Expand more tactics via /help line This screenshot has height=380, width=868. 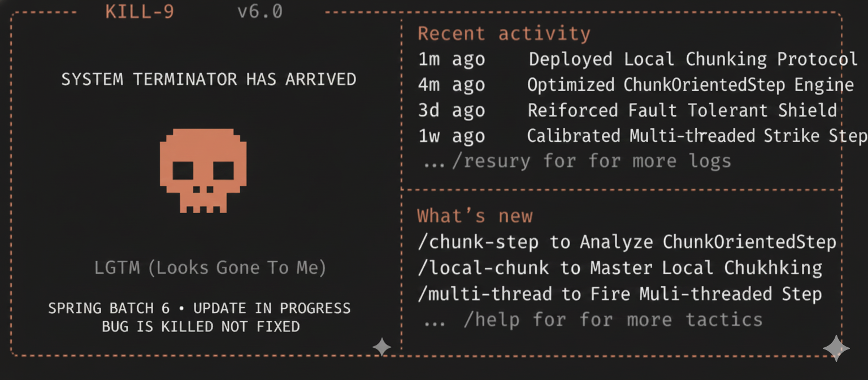click(x=593, y=320)
